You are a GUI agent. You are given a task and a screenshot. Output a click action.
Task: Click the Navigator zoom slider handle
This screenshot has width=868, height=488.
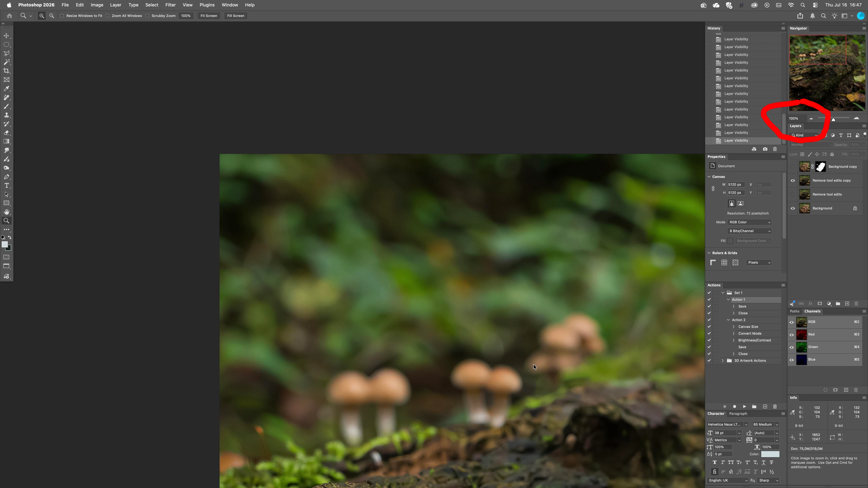point(833,119)
